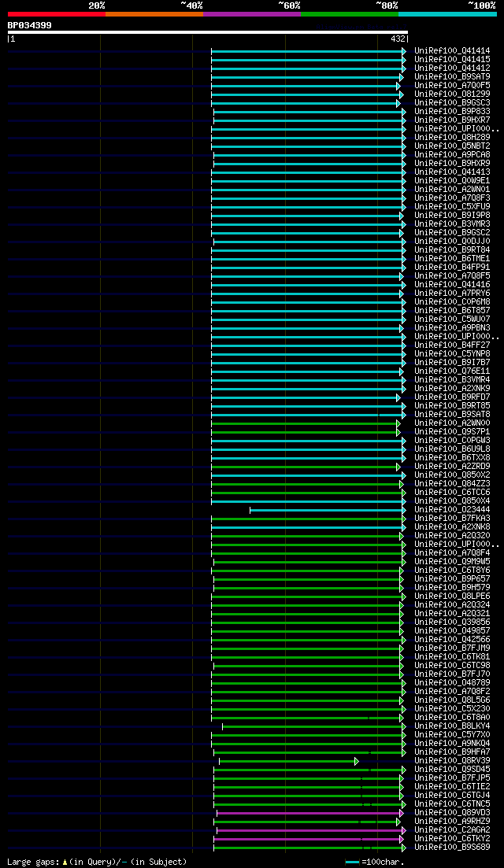
Task: Click the green ~80% identity legend segment
Action: tap(350, 14)
